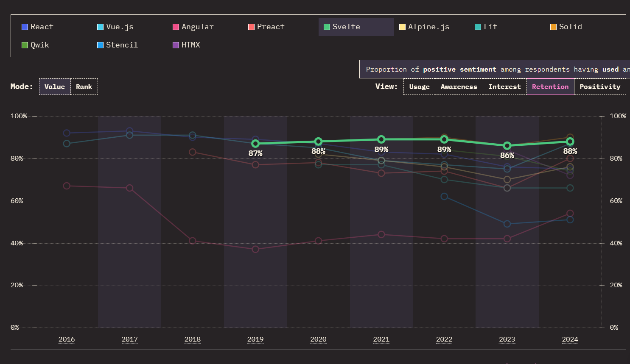The image size is (630, 364).
Task: Click the Alpine.js yellow color swatch
Action: (x=402, y=27)
